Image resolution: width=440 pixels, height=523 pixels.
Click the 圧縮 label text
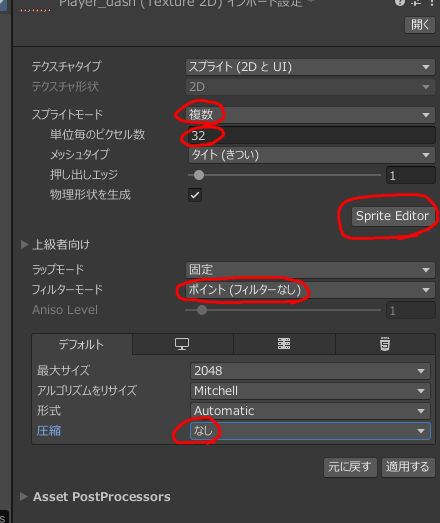[x=49, y=431]
